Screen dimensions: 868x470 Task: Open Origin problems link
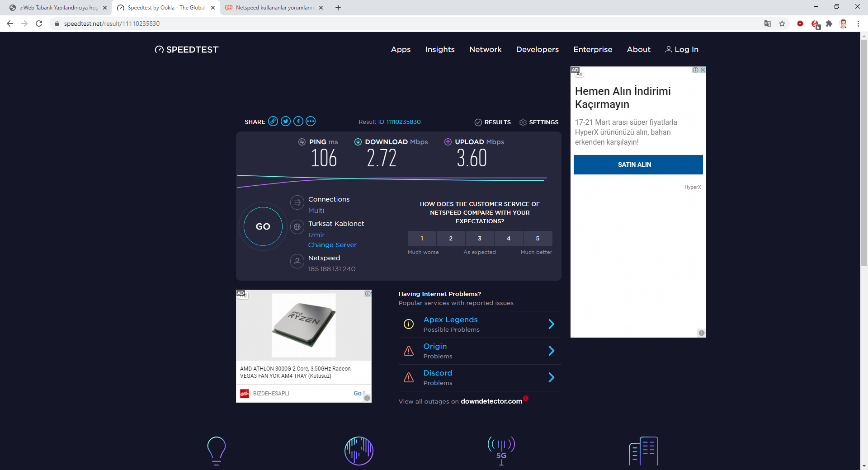(435, 346)
